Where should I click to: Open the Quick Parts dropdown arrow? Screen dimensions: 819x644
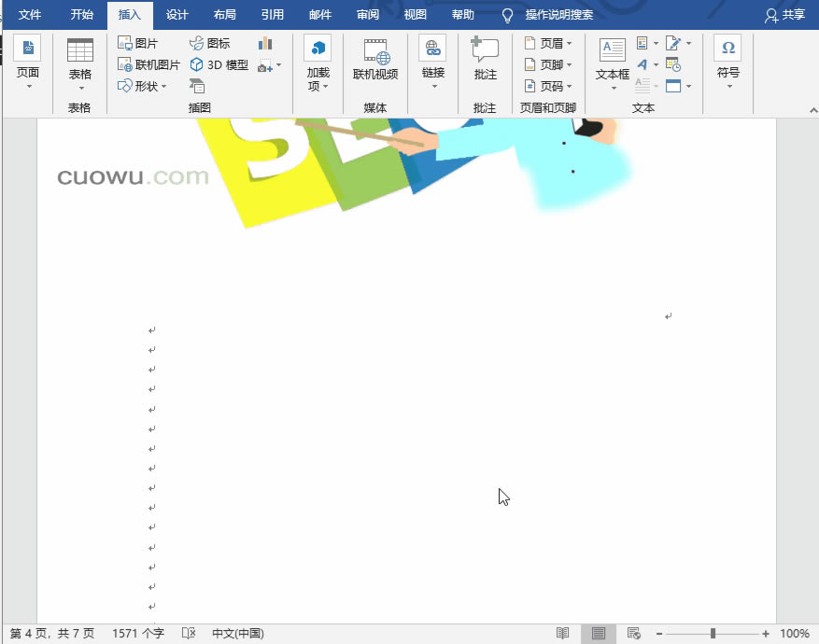[656, 43]
